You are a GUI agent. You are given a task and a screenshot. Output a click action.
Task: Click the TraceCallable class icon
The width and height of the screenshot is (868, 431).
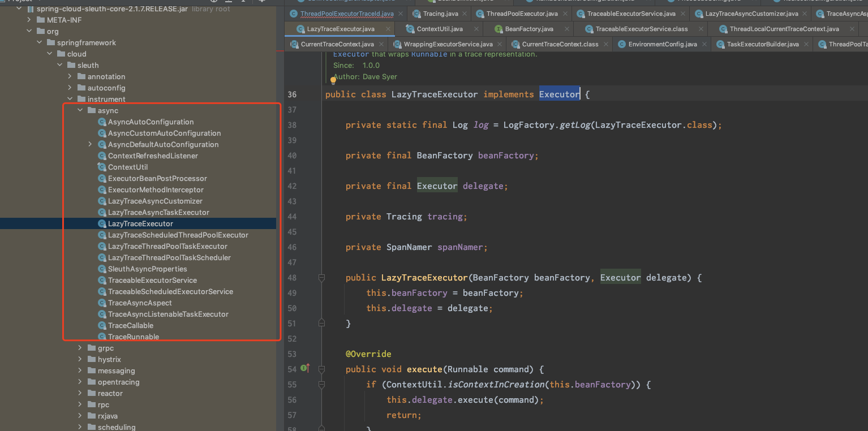(x=102, y=326)
